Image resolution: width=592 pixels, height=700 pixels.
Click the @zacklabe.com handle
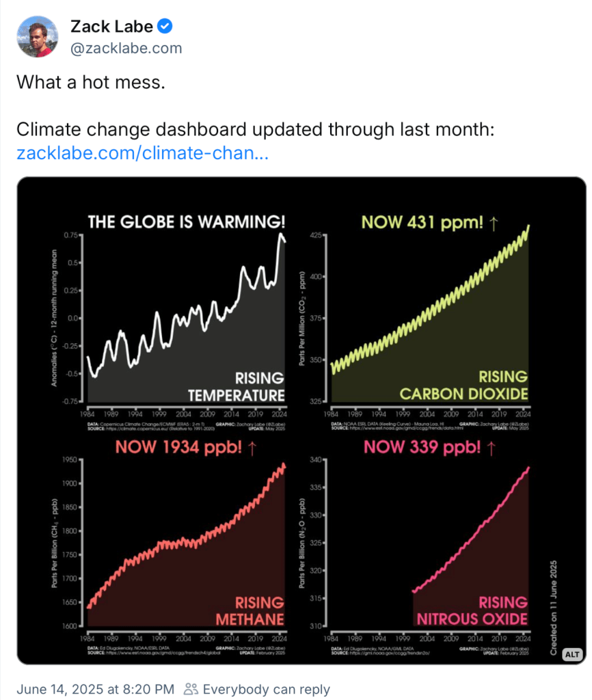pos(126,48)
